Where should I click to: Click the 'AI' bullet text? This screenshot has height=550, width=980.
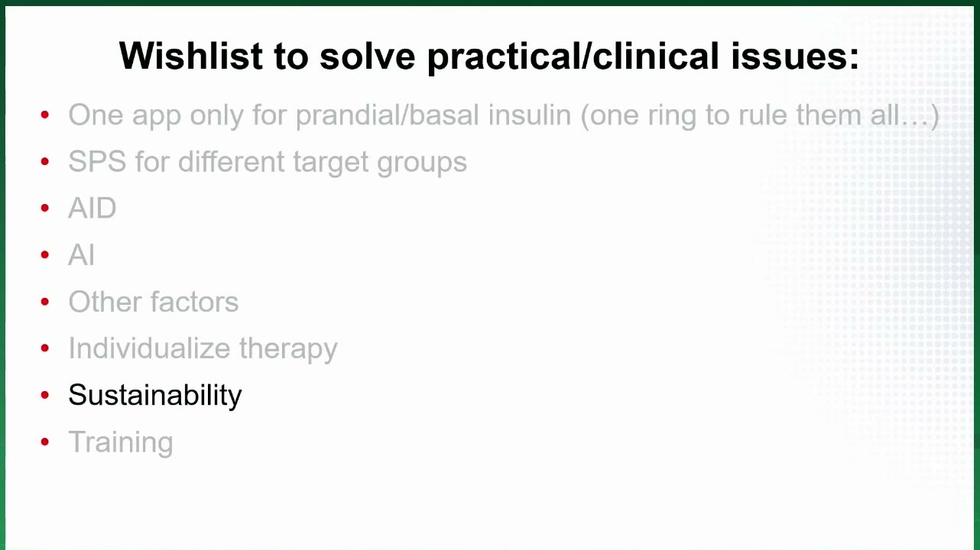81,255
